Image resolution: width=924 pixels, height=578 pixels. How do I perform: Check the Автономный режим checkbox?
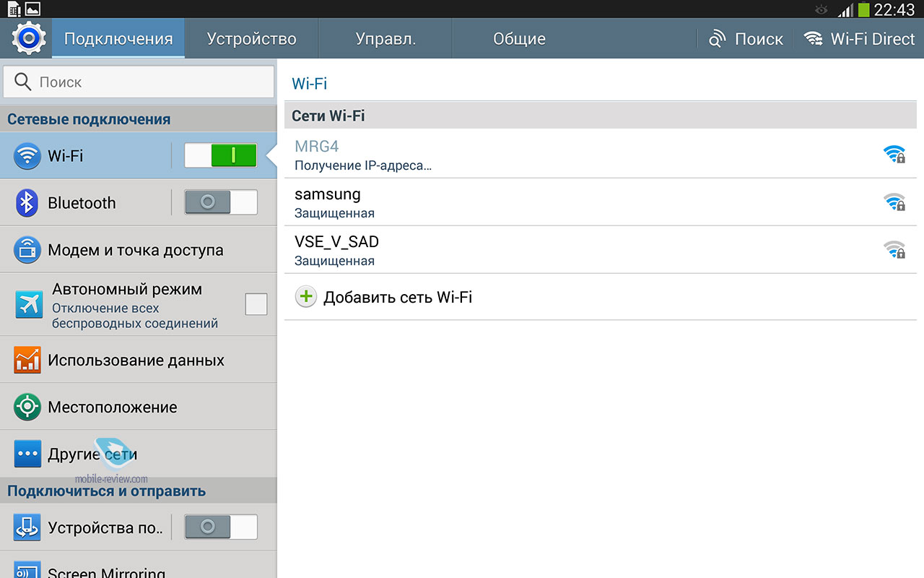pos(256,304)
